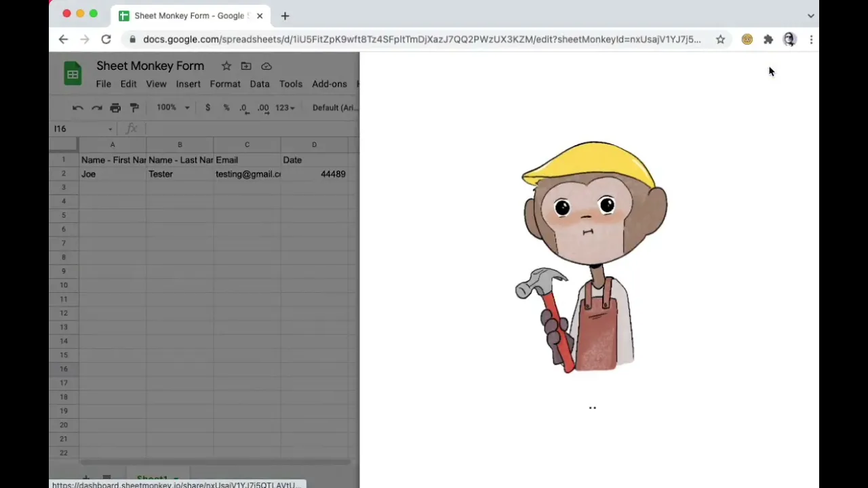
Task: Open the 123 number format dropdown
Action: tap(285, 108)
